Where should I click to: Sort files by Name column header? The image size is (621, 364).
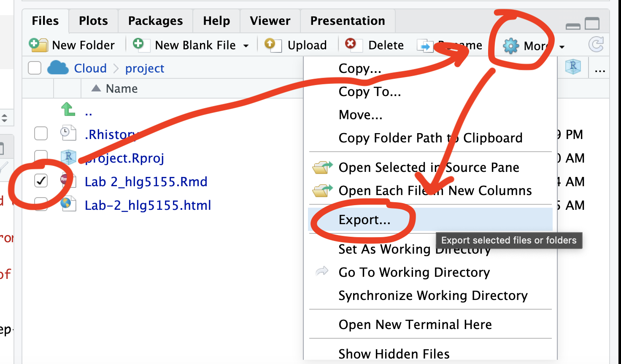tap(121, 88)
